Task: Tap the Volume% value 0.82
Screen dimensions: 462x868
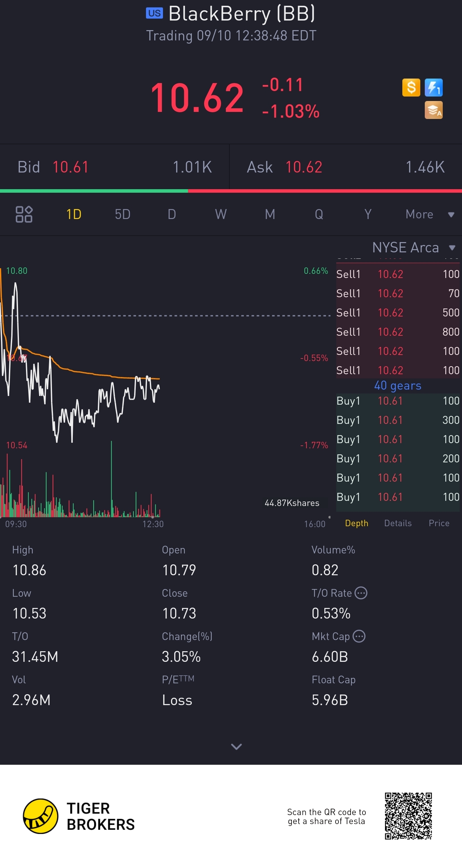Action: [x=325, y=570]
